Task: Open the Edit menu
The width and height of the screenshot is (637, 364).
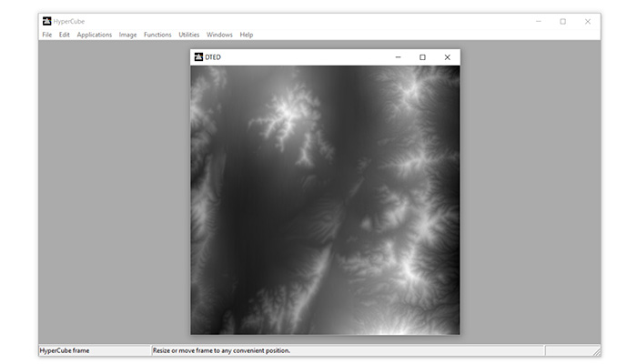Action: click(x=65, y=35)
